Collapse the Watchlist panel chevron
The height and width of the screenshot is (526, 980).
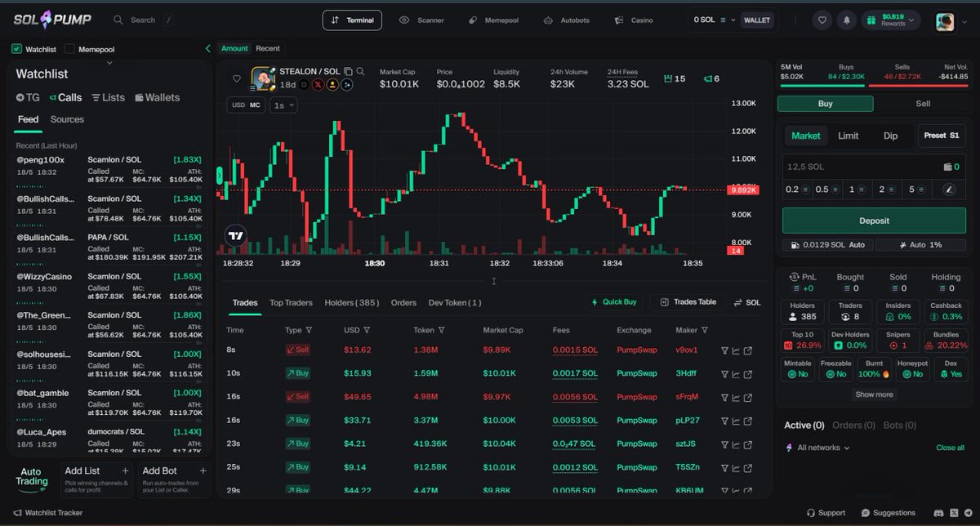[x=109, y=62]
